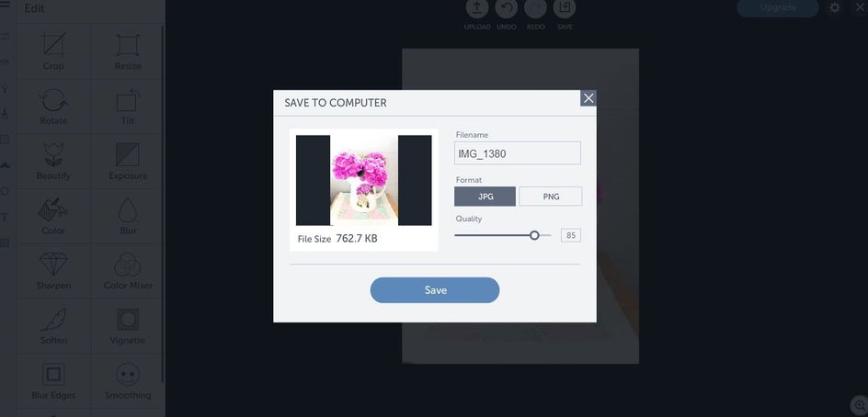The height and width of the screenshot is (417, 868).
Task: Open the Sharpen diamond tool
Action: pyautogui.click(x=53, y=265)
